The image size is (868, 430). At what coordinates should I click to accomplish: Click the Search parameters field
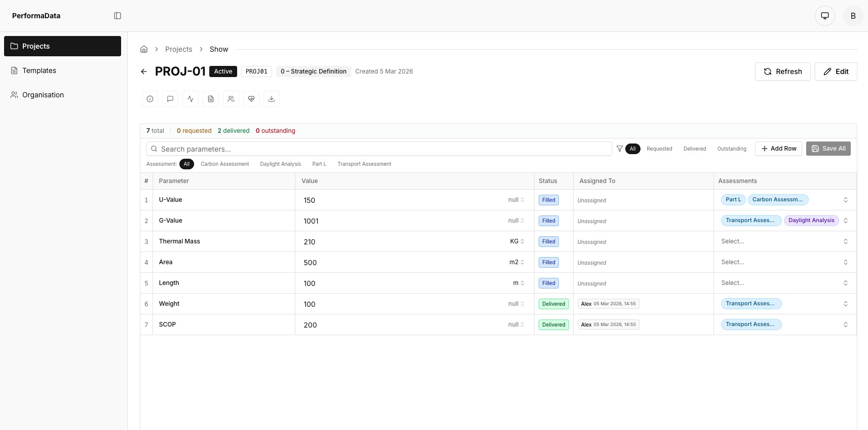pos(379,149)
